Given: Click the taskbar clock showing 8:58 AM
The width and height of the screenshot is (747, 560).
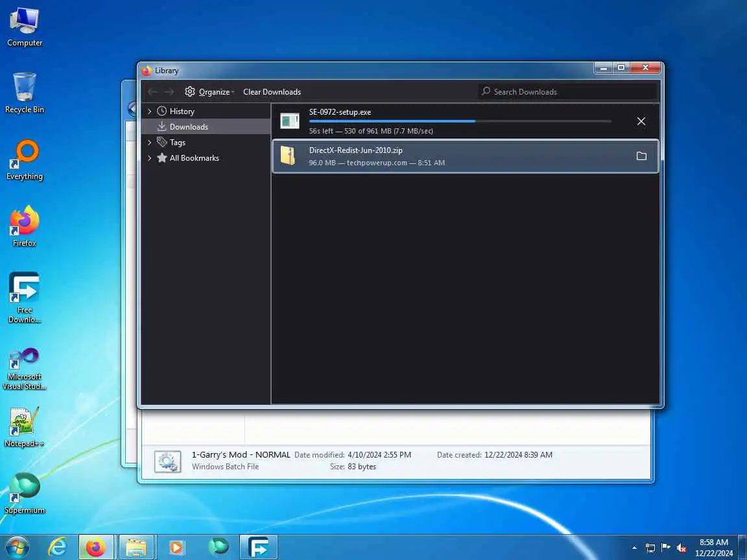Looking at the screenshot, I should [714, 548].
